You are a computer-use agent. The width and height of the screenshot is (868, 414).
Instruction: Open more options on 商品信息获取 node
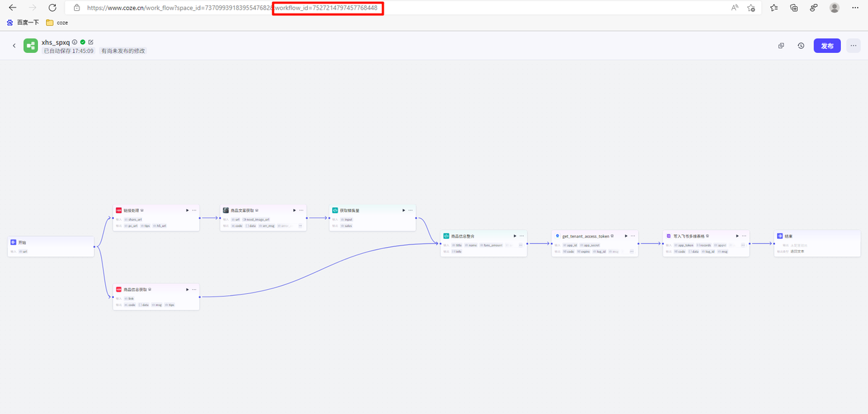point(194,289)
